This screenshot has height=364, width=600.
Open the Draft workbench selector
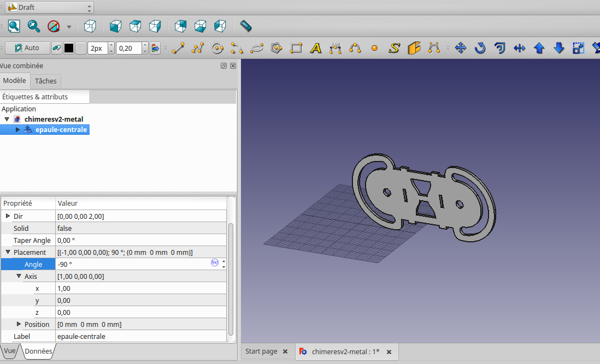49,7
